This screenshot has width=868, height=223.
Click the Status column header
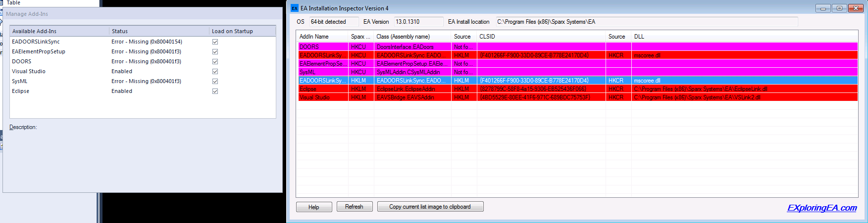click(x=159, y=31)
